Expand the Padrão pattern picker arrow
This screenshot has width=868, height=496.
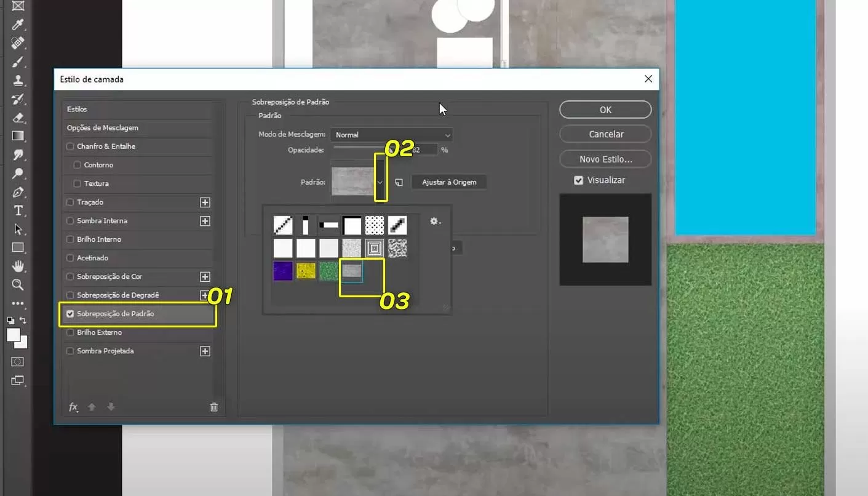pos(381,182)
